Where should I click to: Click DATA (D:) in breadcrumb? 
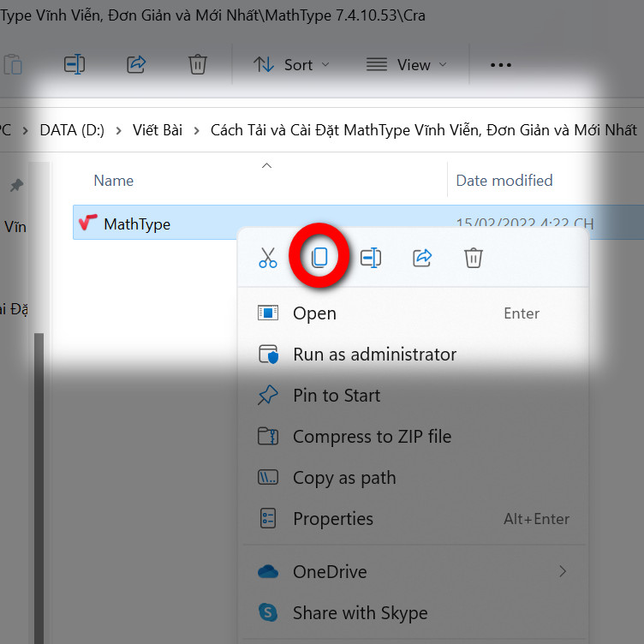(72, 130)
